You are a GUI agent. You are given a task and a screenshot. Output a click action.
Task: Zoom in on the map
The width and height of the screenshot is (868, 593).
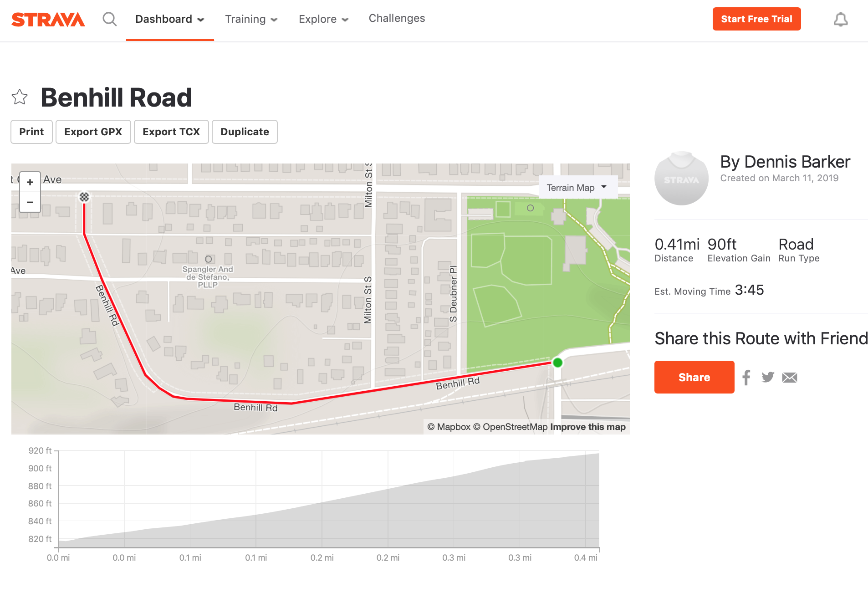[x=30, y=182]
